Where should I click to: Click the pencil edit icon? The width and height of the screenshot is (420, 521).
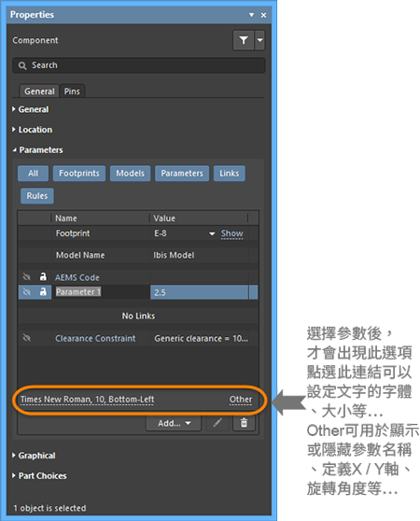217,423
